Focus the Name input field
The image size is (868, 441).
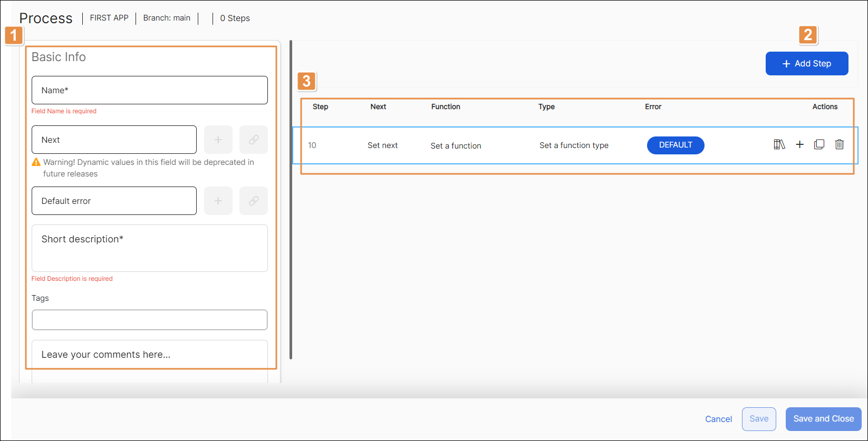150,90
